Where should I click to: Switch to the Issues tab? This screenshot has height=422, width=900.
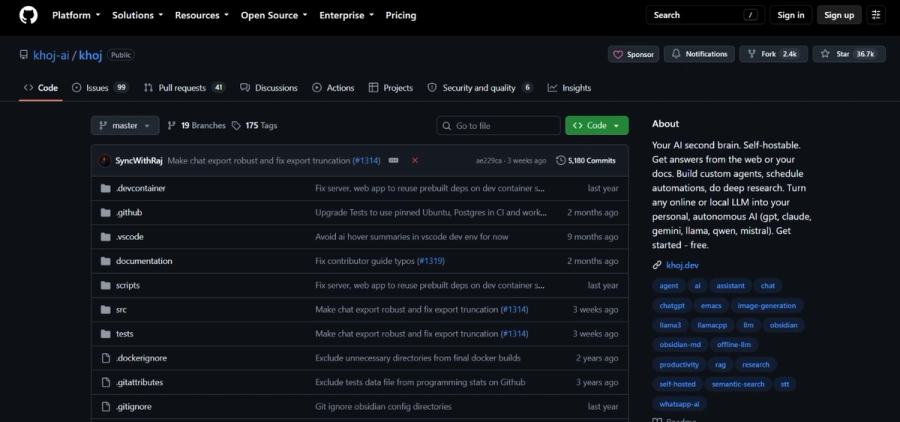tap(100, 88)
